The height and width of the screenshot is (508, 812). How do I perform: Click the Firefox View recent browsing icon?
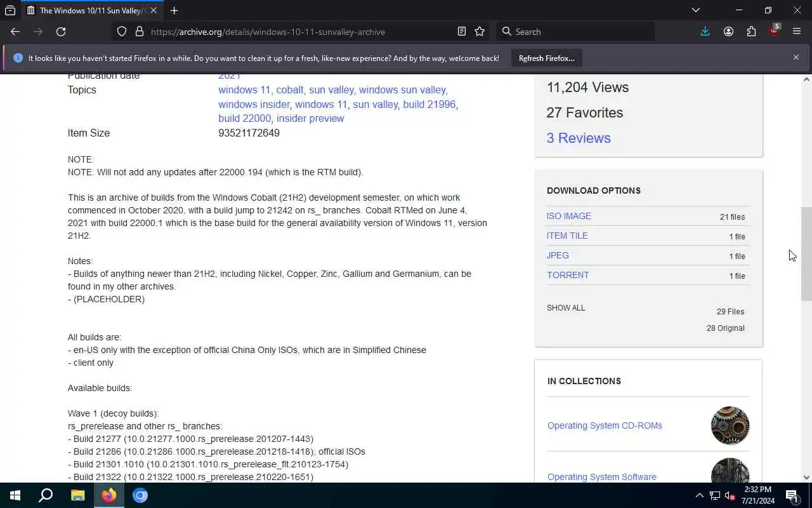click(10, 10)
